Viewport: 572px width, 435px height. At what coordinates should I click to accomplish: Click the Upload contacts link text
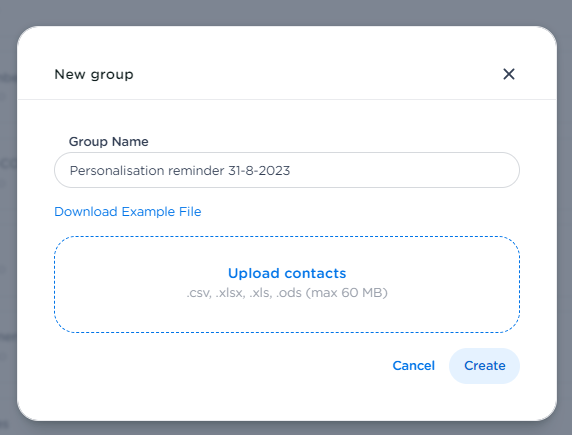point(287,273)
